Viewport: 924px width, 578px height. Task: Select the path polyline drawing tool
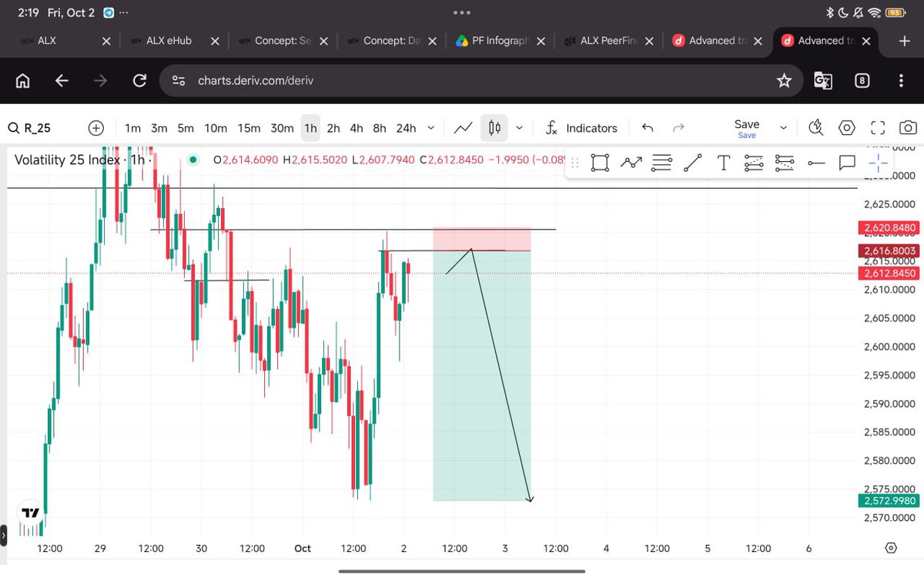[631, 163]
